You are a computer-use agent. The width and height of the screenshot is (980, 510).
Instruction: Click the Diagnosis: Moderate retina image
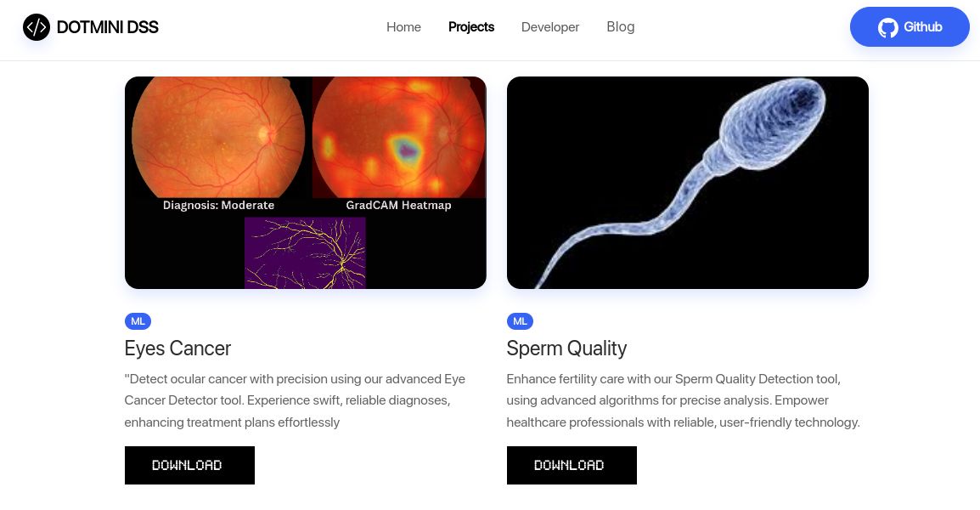218,136
